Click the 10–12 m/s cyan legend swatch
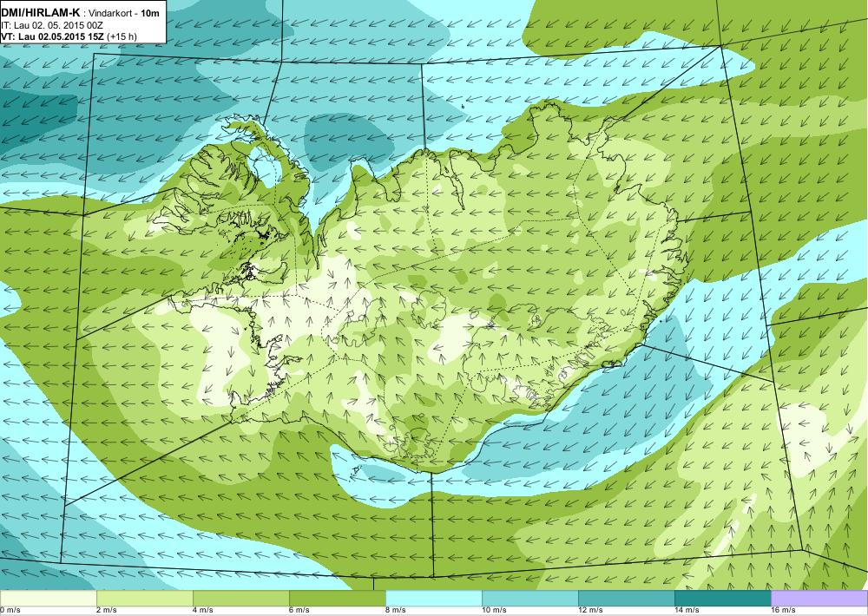868x616 pixels. coord(529,599)
